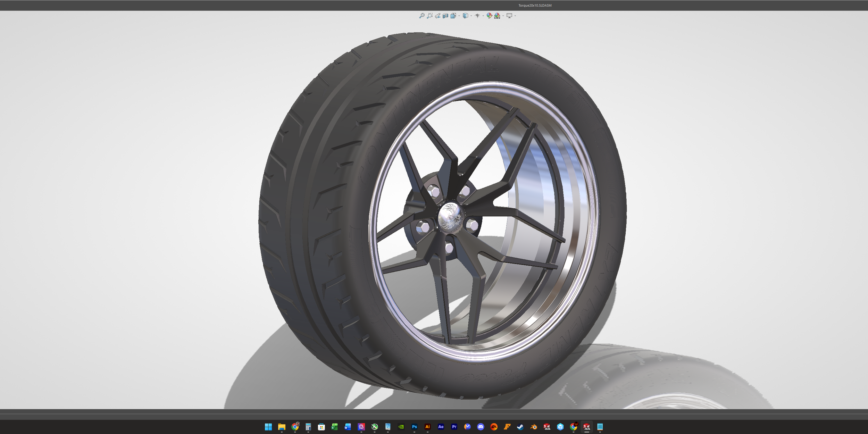
Task: Open the Notepad icon in the taskbar
Action: [x=600, y=427]
